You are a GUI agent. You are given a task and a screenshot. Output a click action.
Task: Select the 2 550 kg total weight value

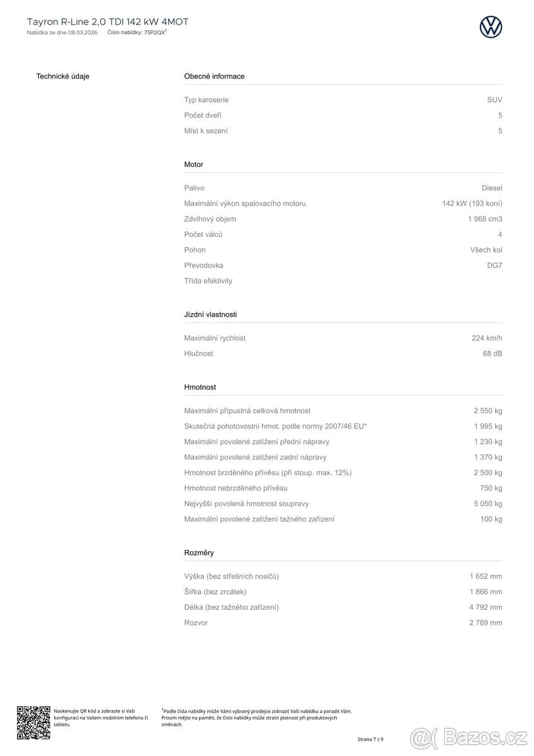point(488,411)
